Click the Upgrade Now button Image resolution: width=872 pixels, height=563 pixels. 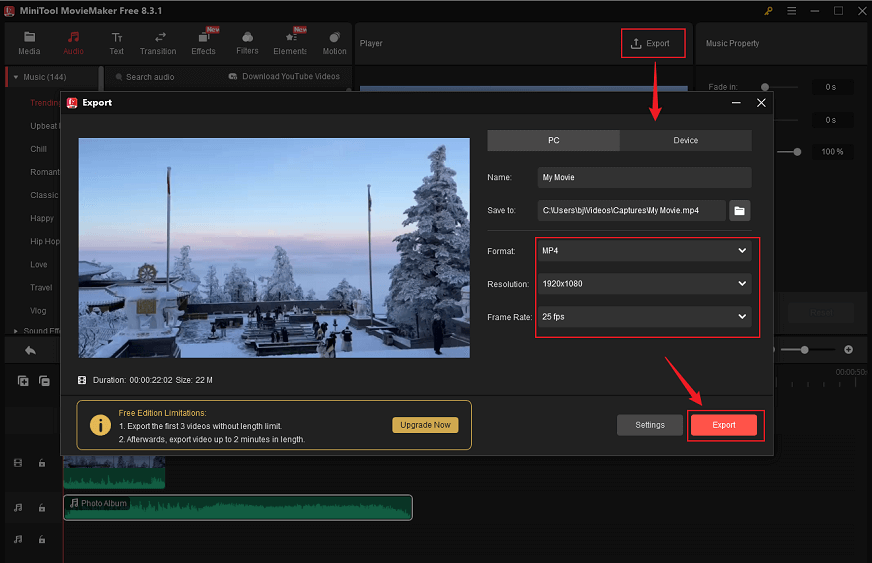click(x=425, y=425)
